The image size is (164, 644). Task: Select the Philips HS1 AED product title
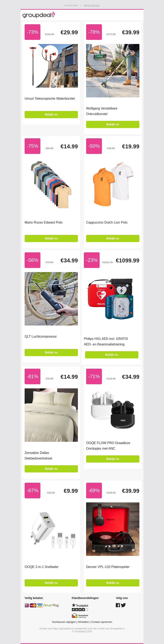click(106, 342)
